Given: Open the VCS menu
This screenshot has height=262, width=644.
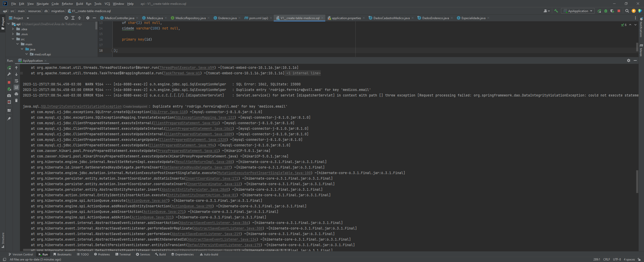Looking at the screenshot, I should coord(107,4).
